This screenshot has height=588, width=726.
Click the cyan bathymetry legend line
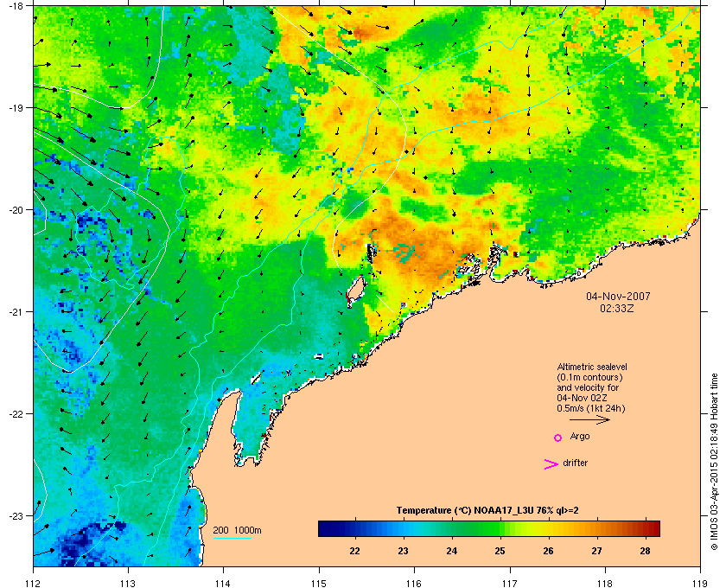[232, 539]
